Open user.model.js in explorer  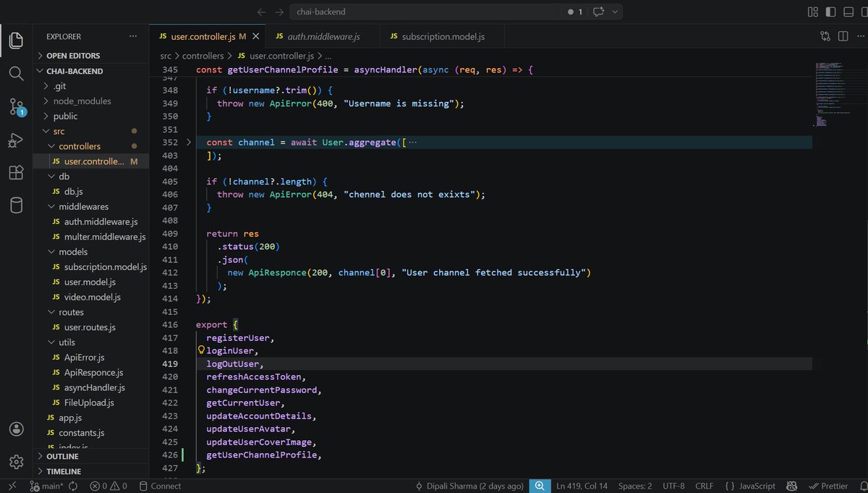pyautogui.click(x=90, y=282)
